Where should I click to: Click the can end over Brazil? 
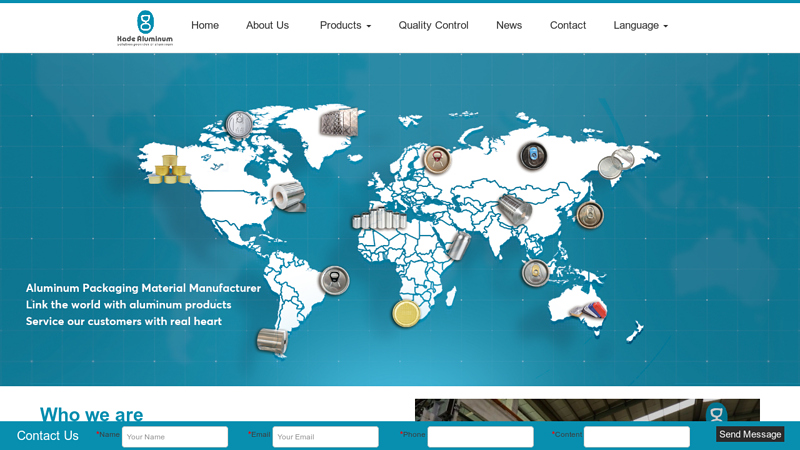(x=334, y=280)
